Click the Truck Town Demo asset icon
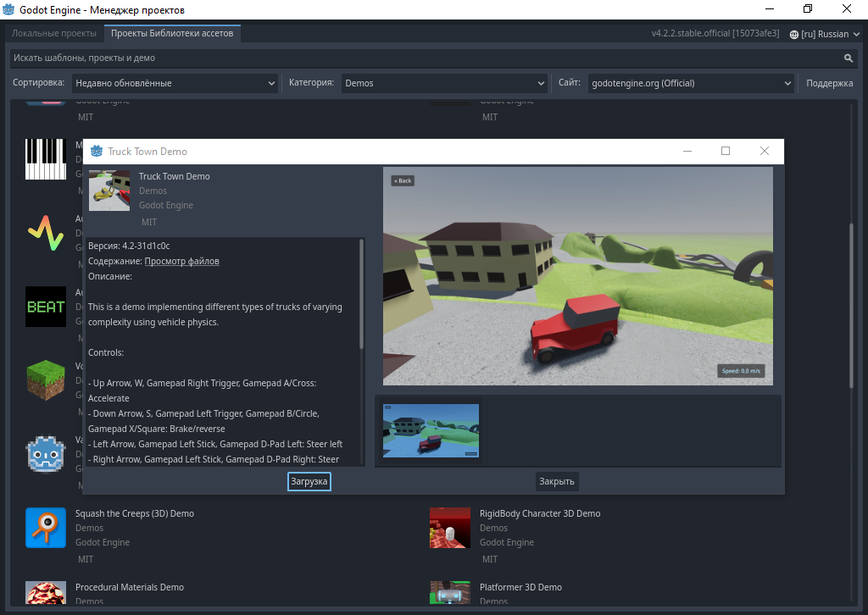868x615 pixels. pyautogui.click(x=109, y=191)
